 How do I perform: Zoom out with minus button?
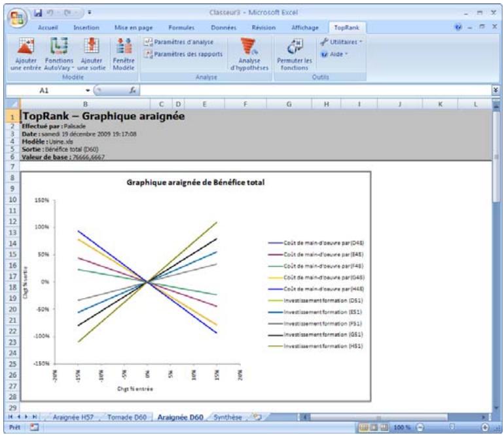(x=420, y=428)
